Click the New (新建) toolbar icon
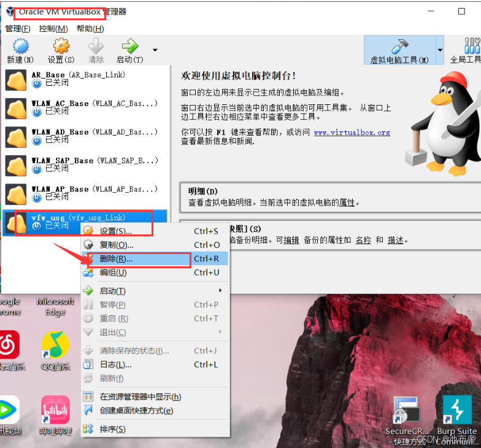The height and width of the screenshot is (448, 481). (x=21, y=47)
